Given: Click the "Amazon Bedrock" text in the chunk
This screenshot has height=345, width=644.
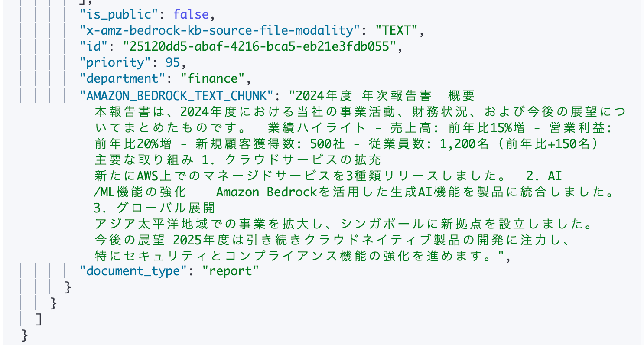Looking at the screenshot, I should tap(267, 192).
